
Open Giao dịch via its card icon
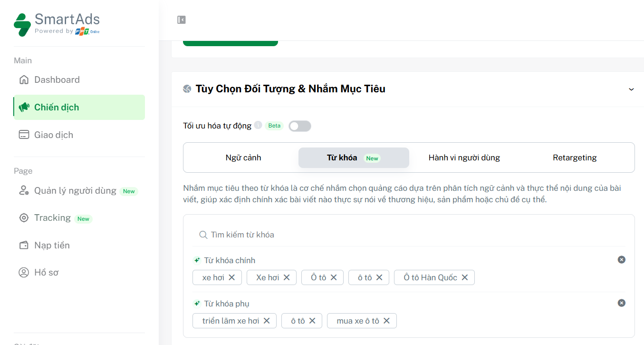24,135
